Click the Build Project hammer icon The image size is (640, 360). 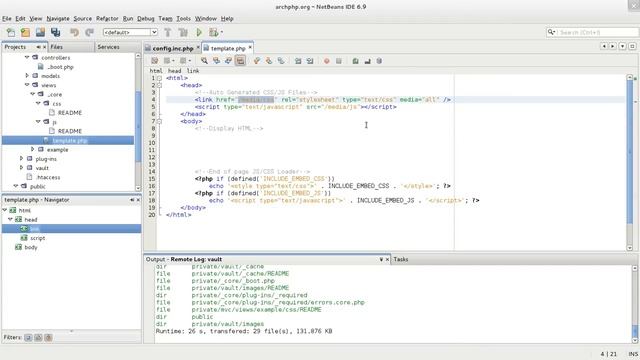[167, 32]
